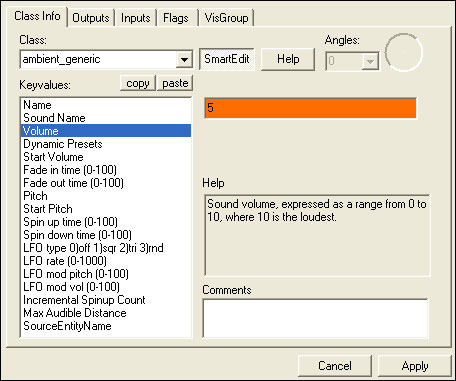The image size is (456, 381).
Task: Paste keyvalues with paste button
Action: (x=175, y=83)
